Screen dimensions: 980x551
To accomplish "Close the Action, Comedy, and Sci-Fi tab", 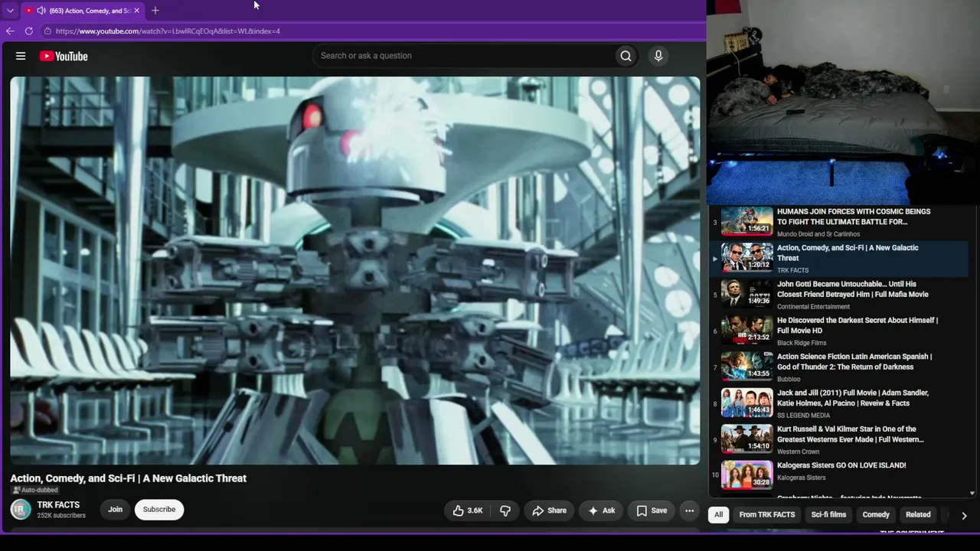I will pyautogui.click(x=137, y=11).
